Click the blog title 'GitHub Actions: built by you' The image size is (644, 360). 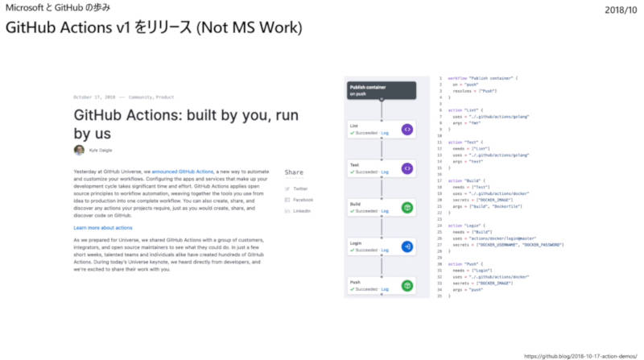tap(186, 124)
